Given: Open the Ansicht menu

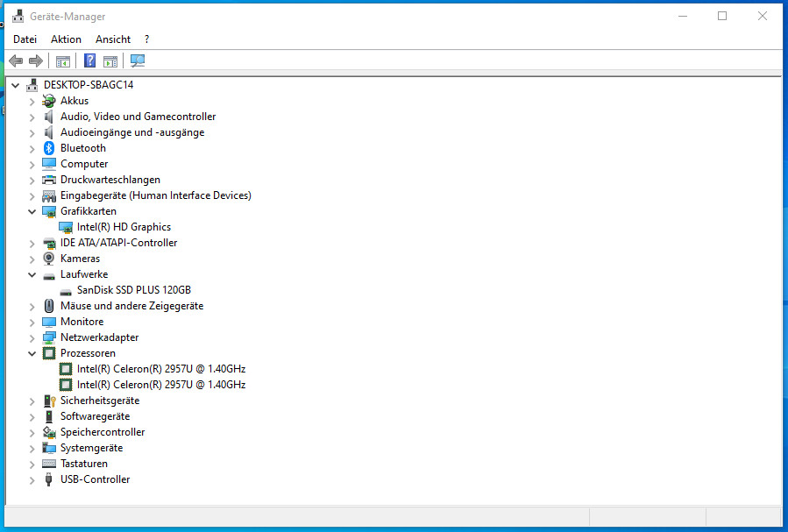Looking at the screenshot, I should click(x=113, y=39).
